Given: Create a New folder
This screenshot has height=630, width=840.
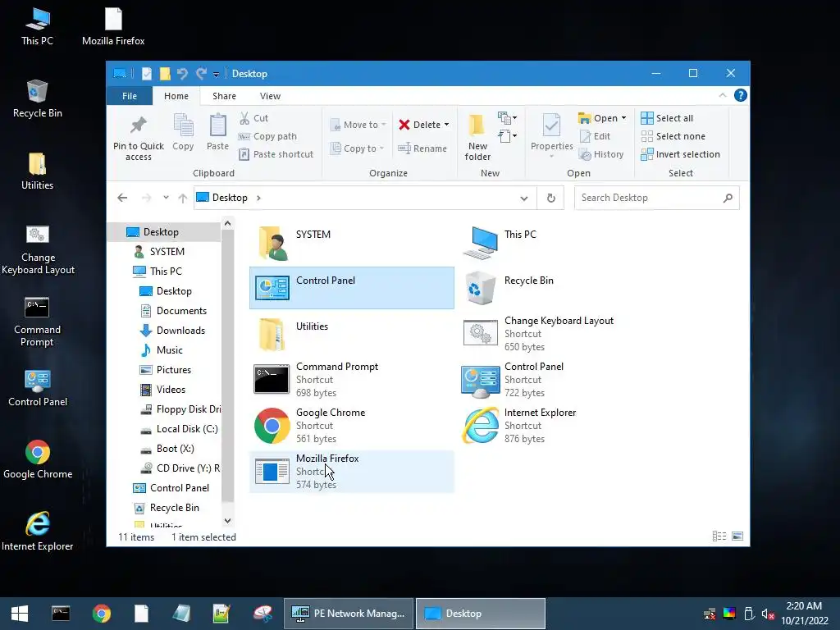Looking at the screenshot, I should tap(477, 137).
